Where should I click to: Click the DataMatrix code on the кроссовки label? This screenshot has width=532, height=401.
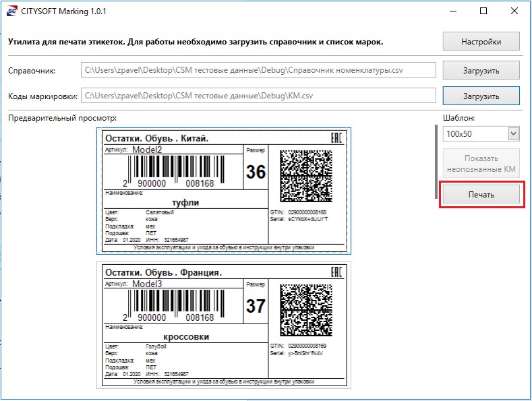(x=307, y=309)
